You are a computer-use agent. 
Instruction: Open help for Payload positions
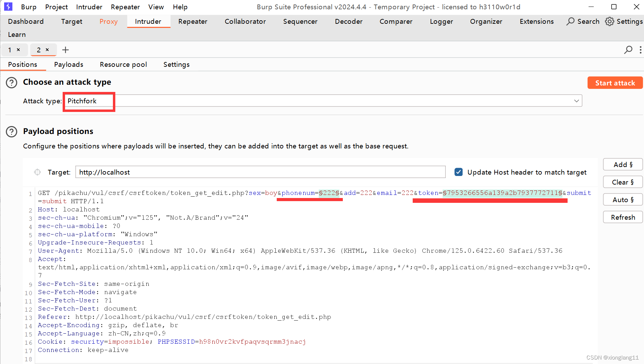(x=12, y=132)
